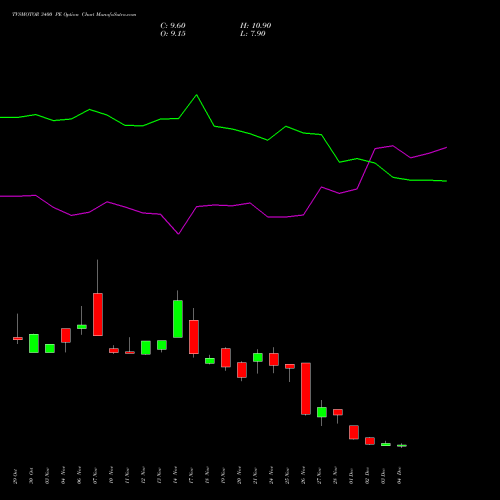Viewport: 500px width, 500px height.
Task: Click the green candle above 21 Nov
Action: pyautogui.click(x=258, y=357)
